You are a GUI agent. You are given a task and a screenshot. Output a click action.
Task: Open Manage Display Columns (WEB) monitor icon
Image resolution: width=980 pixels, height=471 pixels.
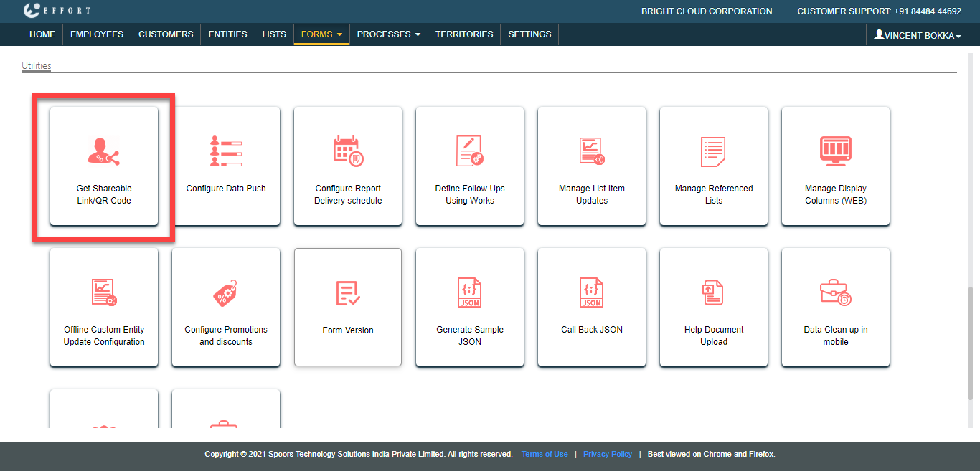(836, 151)
